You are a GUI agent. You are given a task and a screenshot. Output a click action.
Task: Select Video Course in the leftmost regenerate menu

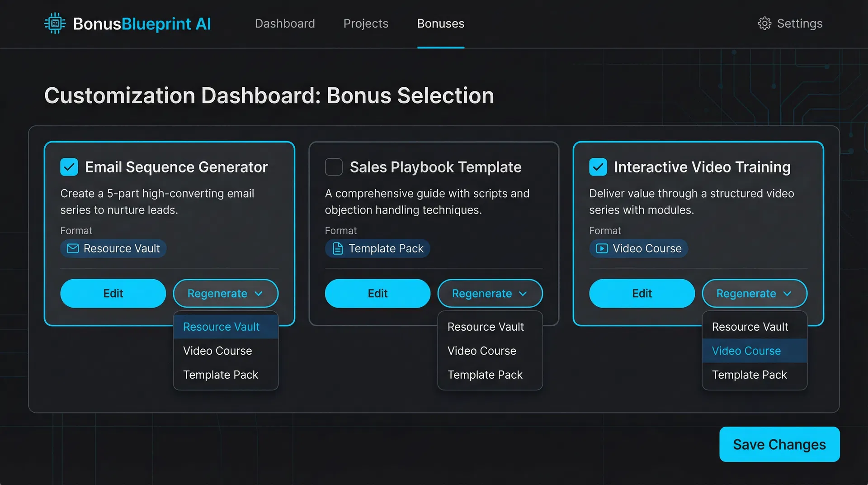pyautogui.click(x=217, y=350)
